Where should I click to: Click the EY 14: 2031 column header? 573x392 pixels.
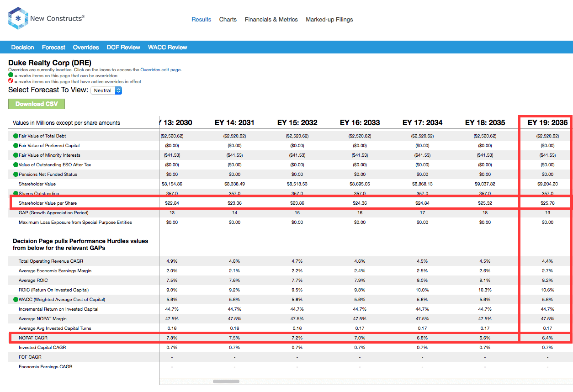pyautogui.click(x=234, y=122)
